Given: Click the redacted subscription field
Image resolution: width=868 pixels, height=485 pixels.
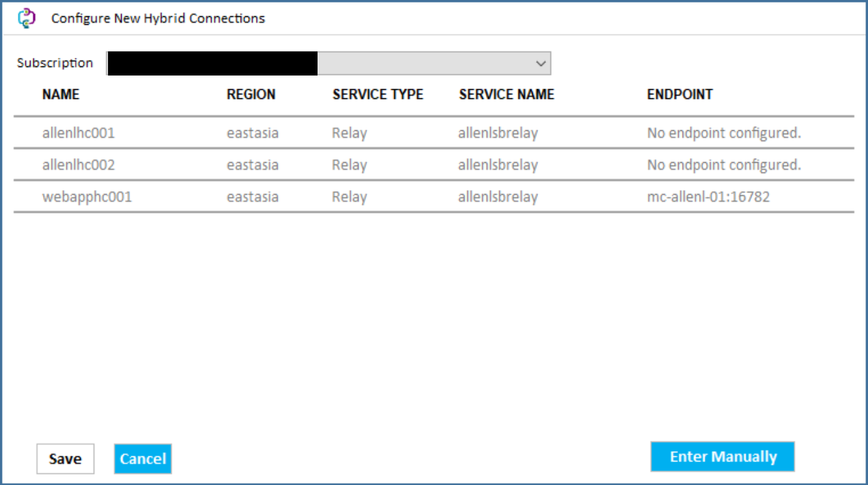Looking at the screenshot, I should (211, 62).
